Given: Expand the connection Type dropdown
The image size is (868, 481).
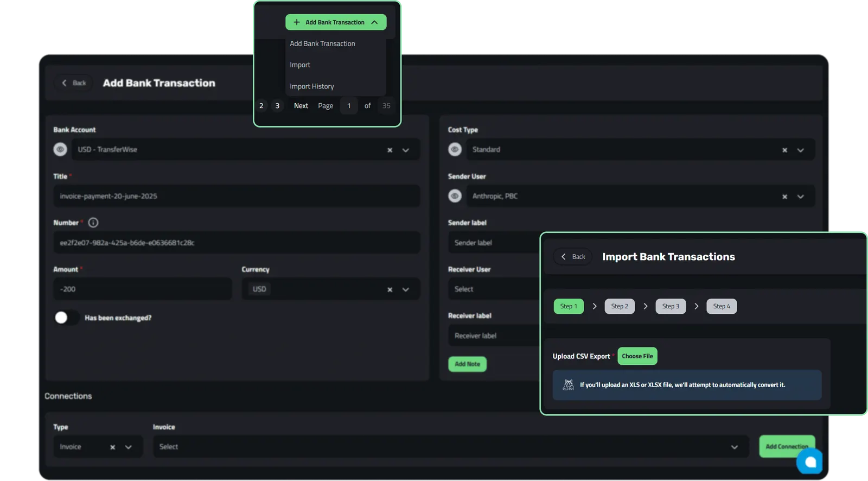Looking at the screenshot, I should (129, 447).
